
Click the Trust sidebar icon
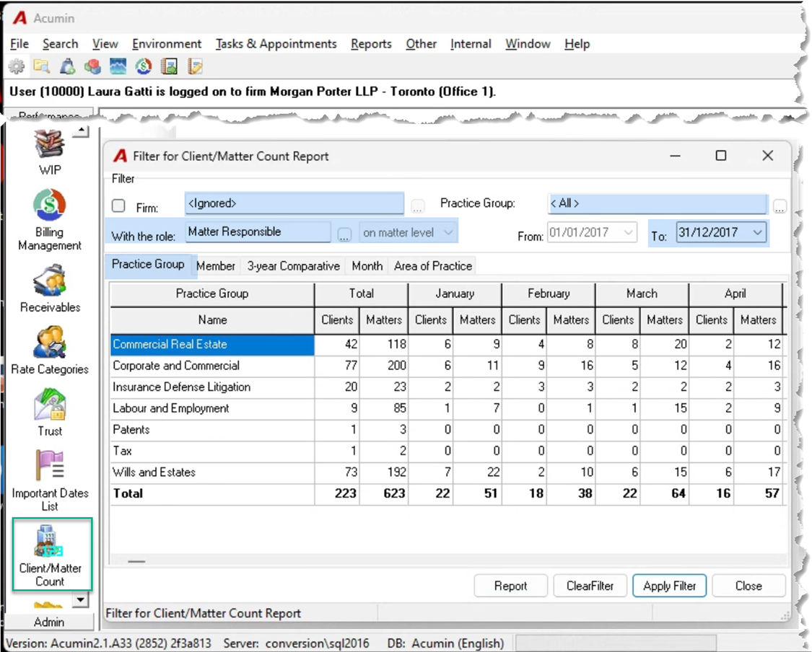(50, 413)
